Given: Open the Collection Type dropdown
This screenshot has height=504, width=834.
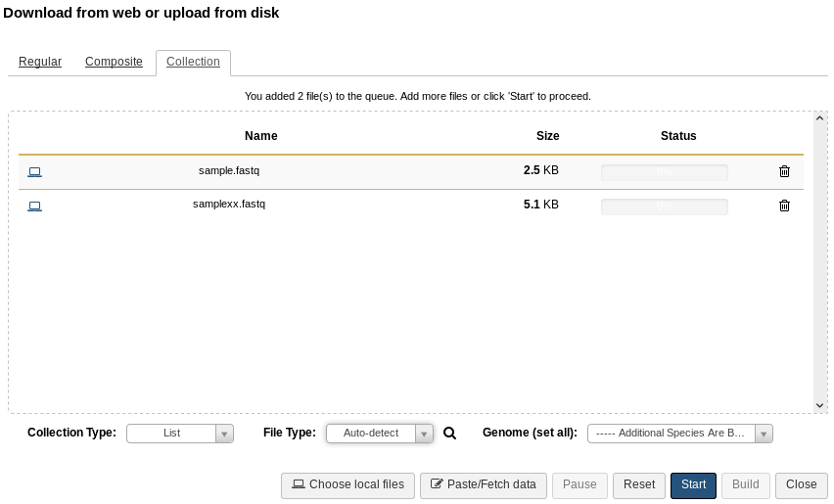Looking at the screenshot, I should click(x=180, y=434).
